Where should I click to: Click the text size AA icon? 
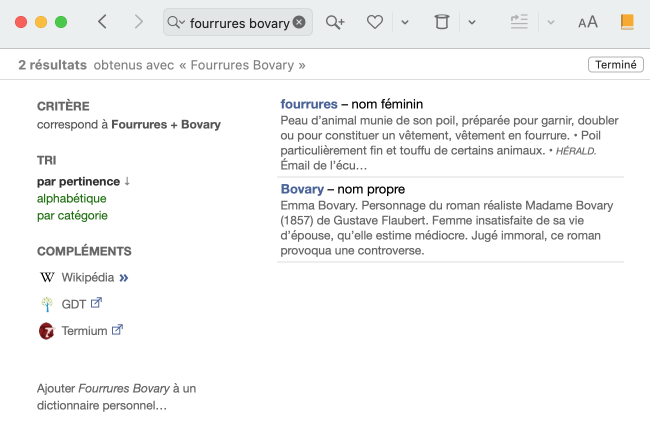point(588,22)
